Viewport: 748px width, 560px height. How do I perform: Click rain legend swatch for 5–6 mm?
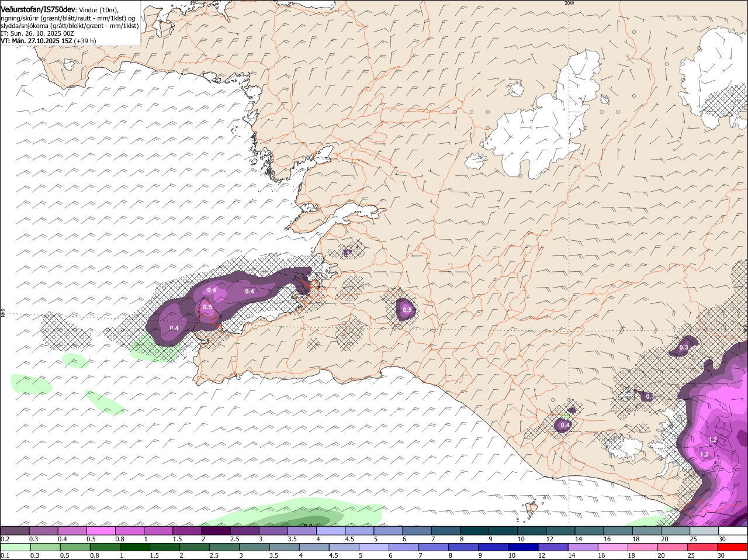tap(373, 547)
